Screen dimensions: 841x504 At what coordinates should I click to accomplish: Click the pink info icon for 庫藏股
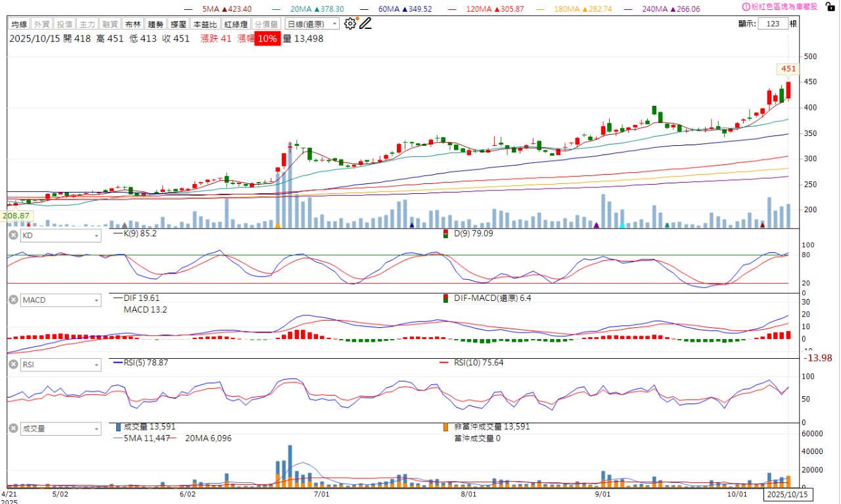pyautogui.click(x=746, y=7)
